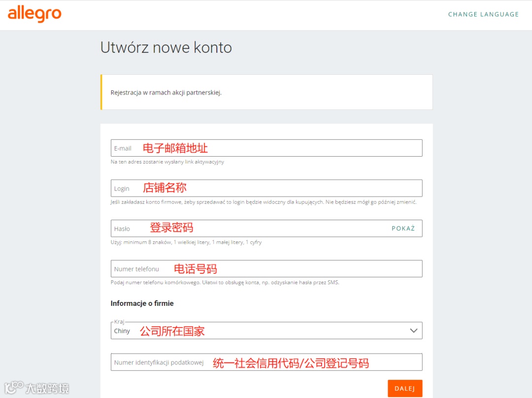Click the 'Informacje o firmie' section heading
The width and height of the screenshot is (532, 398).
click(142, 303)
